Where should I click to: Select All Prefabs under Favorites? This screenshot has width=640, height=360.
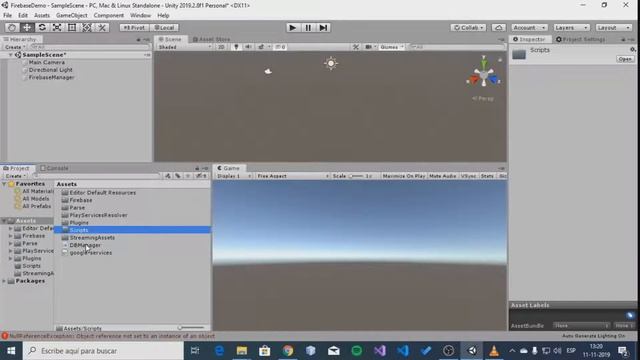36,206
